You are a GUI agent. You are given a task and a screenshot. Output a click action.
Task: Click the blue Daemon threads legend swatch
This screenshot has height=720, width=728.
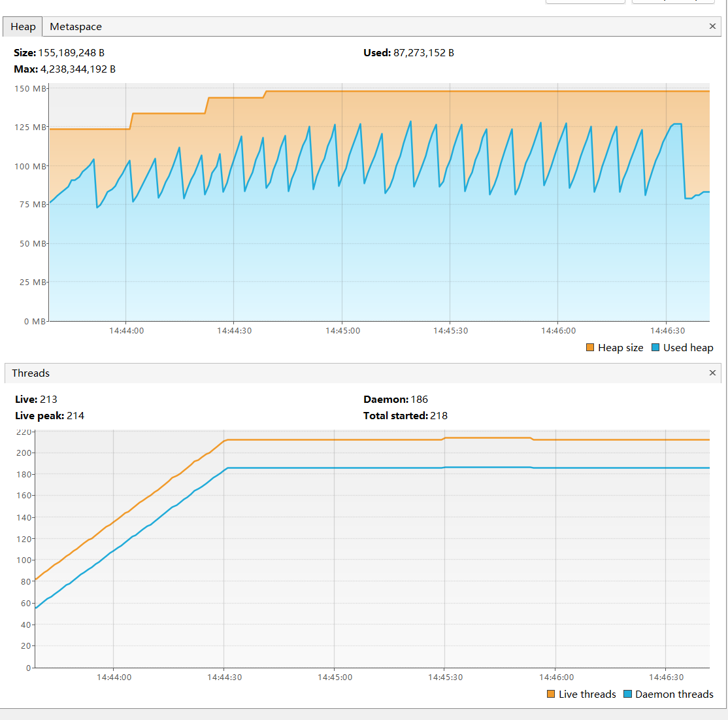pyautogui.click(x=628, y=694)
